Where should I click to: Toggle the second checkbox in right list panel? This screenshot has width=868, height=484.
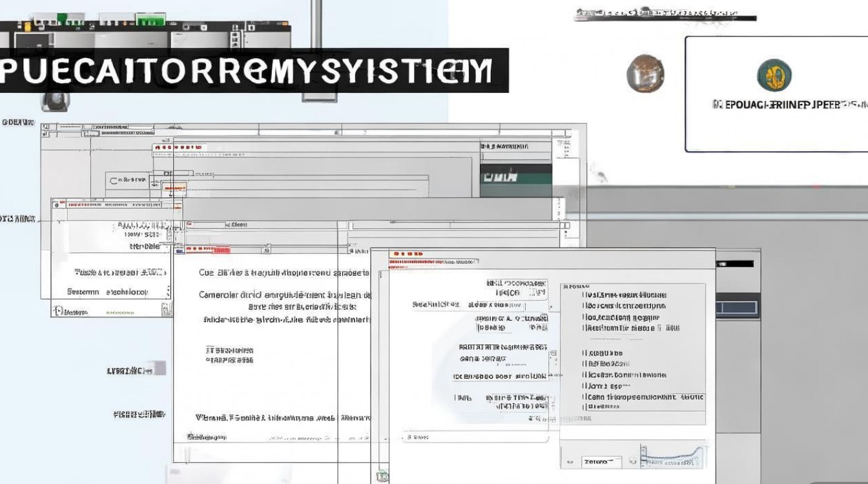pyautogui.click(x=585, y=306)
